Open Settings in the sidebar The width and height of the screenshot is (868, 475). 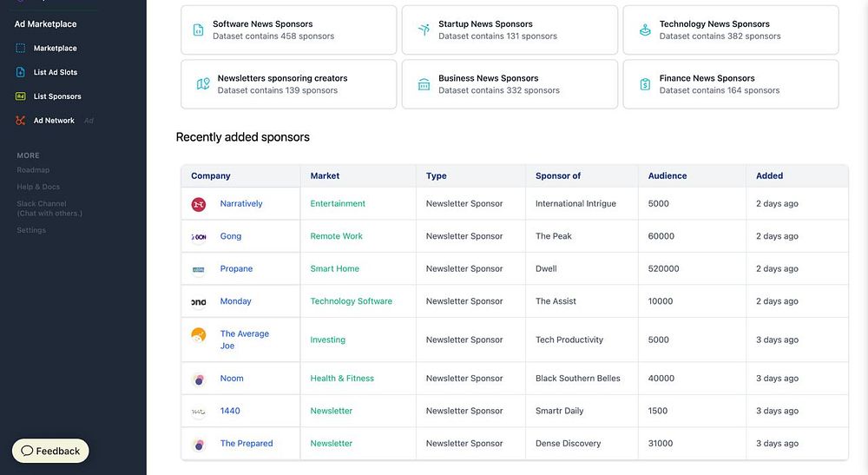[31, 230]
